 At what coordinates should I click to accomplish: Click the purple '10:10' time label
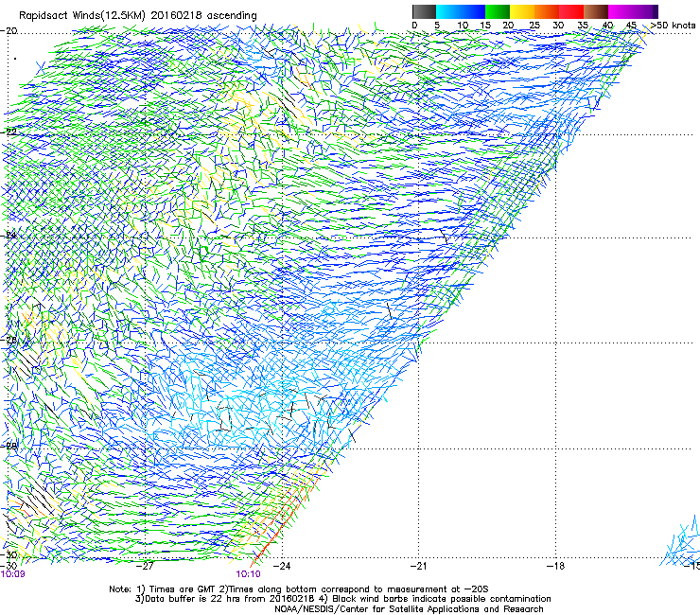click(248, 574)
